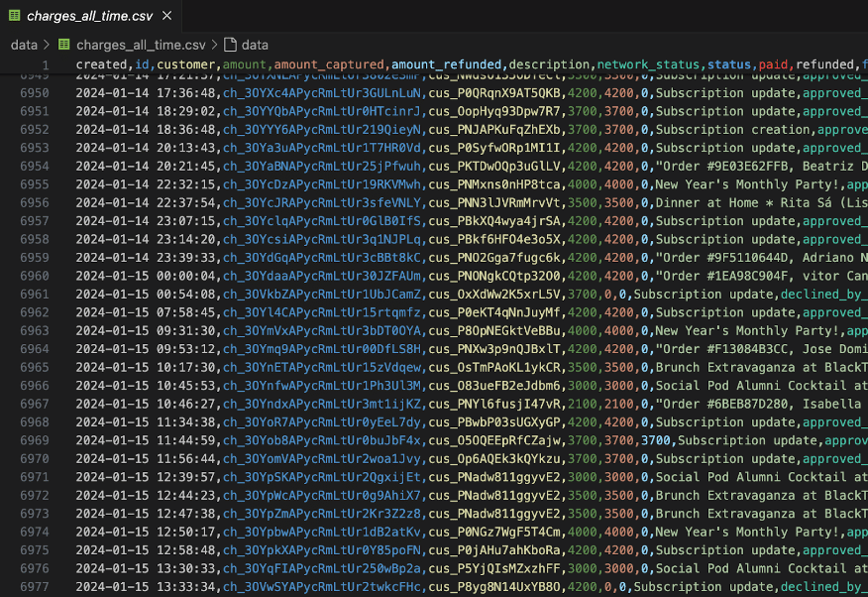Click 'New Year's Monthly Party!' on line 6955

(747, 184)
